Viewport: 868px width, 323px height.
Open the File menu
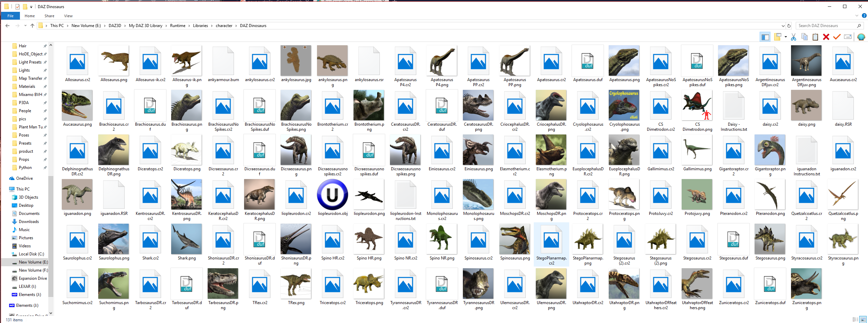[x=10, y=16]
